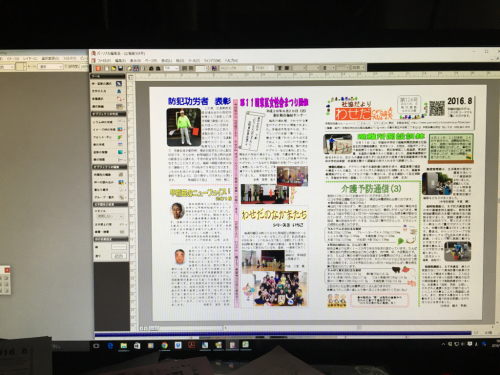Image resolution: width=500 pixels, height=375 pixels.
Task: Click the save floppy disk icon
Action: (x=120, y=68)
